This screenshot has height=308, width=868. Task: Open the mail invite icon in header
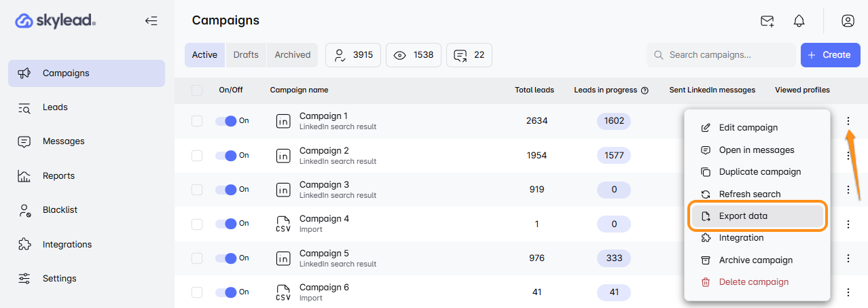pyautogui.click(x=767, y=21)
